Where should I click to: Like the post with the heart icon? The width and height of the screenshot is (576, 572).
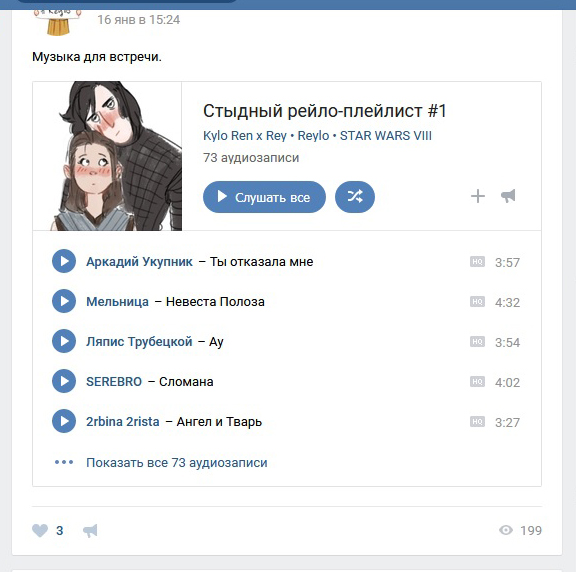pos(40,530)
